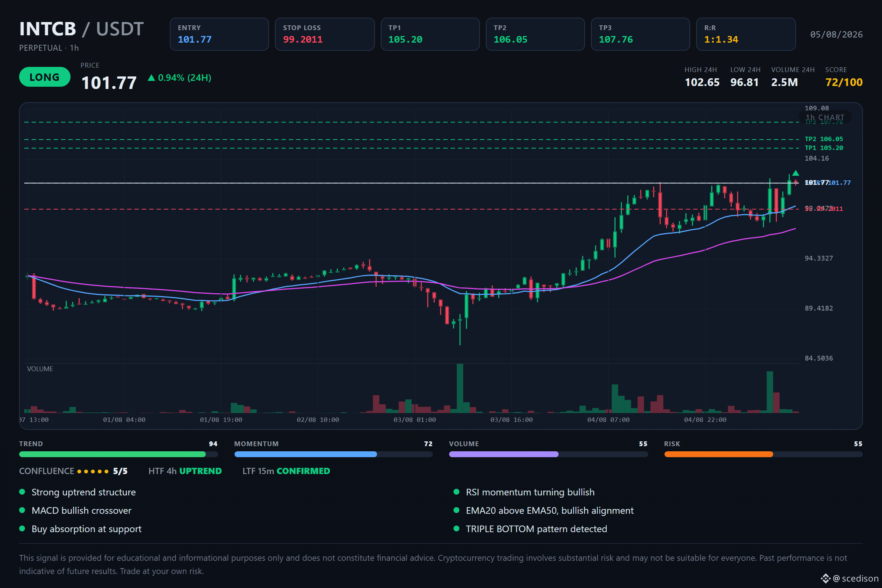Click the R:R 1:1.34 card
The image size is (882, 588).
pyautogui.click(x=746, y=34)
